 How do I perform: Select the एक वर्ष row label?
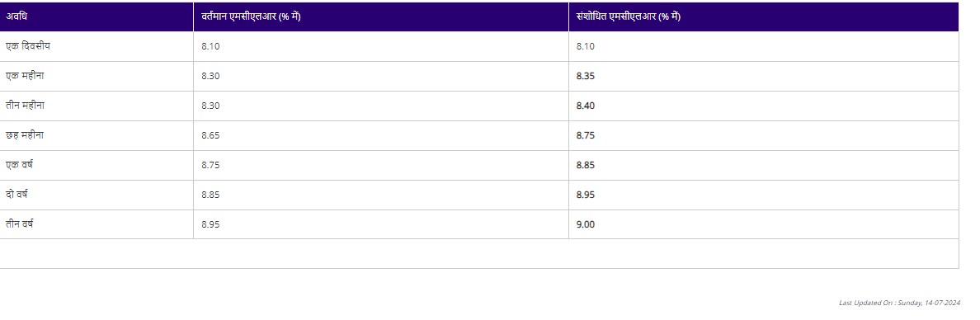click(x=19, y=165)
